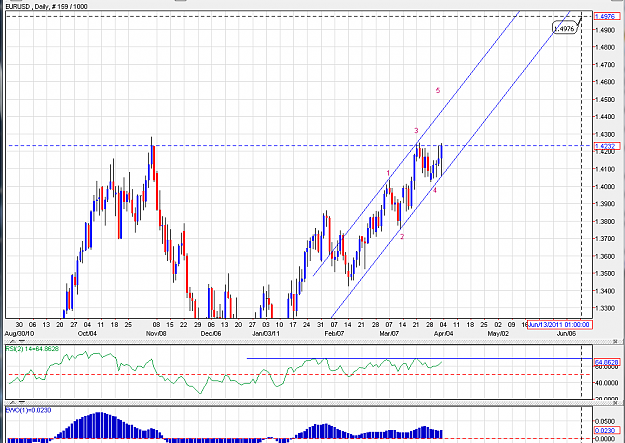The image size is (625, 443).
Task: Click the RSI(2) 14=64.8628 indicator label
Action: (32, 348)
